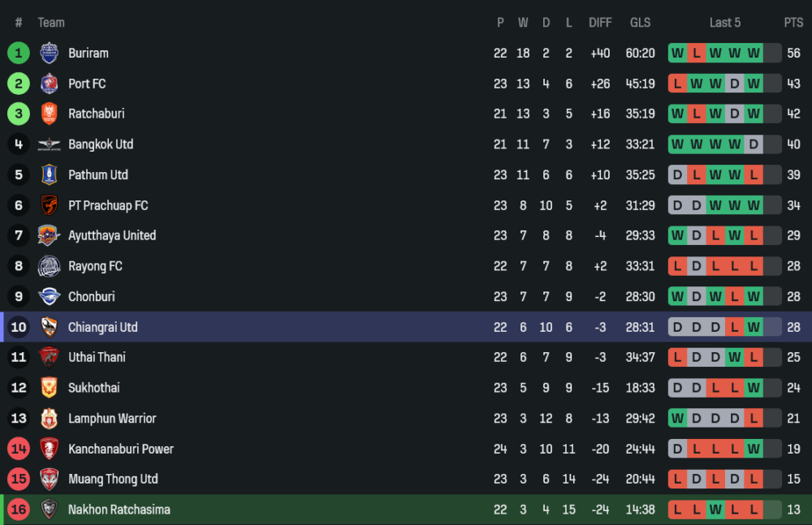Click the rank 14 red position badge
The image size is (812, 525).
pyautogui.click(x=19, y=450)
